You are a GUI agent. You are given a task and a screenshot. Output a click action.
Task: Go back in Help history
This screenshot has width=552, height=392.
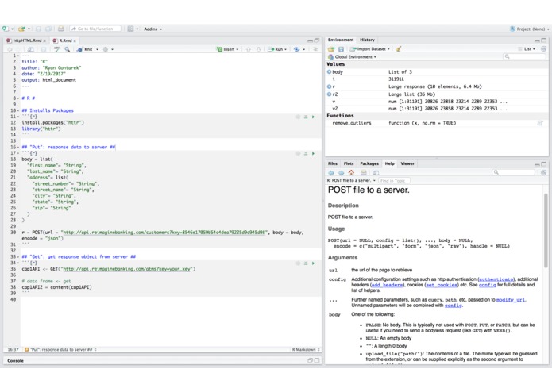[x=331, y=173]
